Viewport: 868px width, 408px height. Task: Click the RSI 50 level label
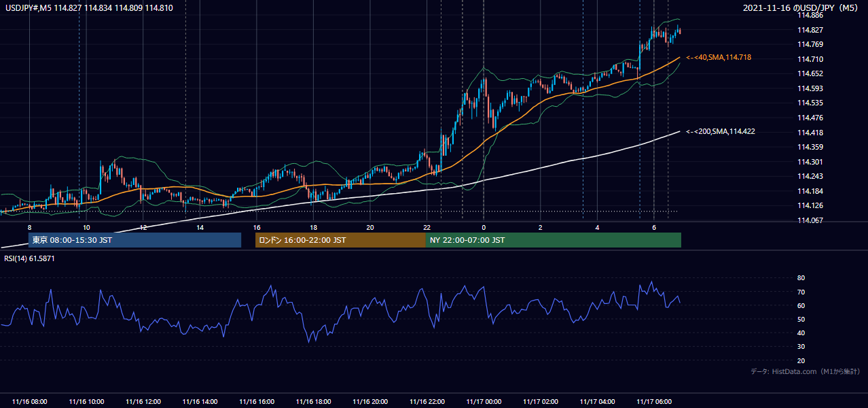coord(801,319)
